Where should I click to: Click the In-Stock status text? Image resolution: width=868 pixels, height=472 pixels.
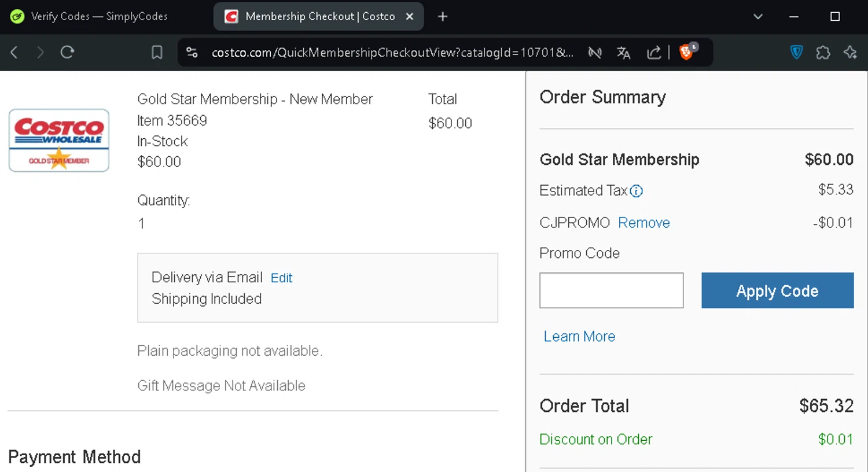162,142
